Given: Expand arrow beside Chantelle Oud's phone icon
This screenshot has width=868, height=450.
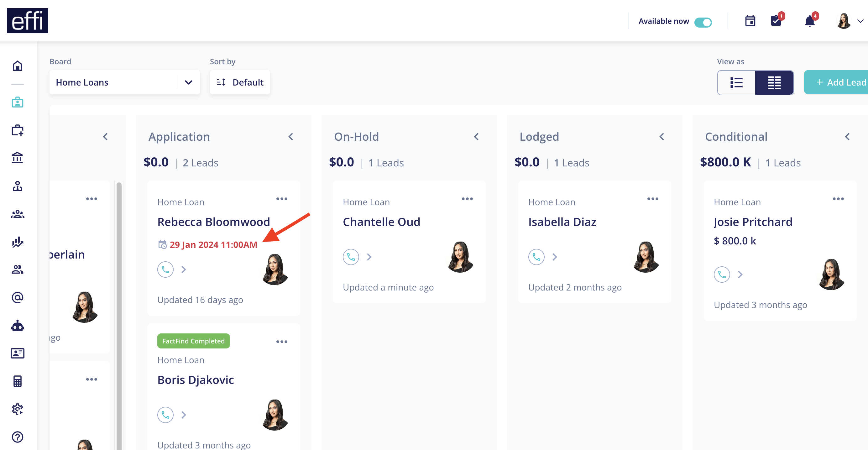Looking at the screenshot, I should [x=369, y=257].
